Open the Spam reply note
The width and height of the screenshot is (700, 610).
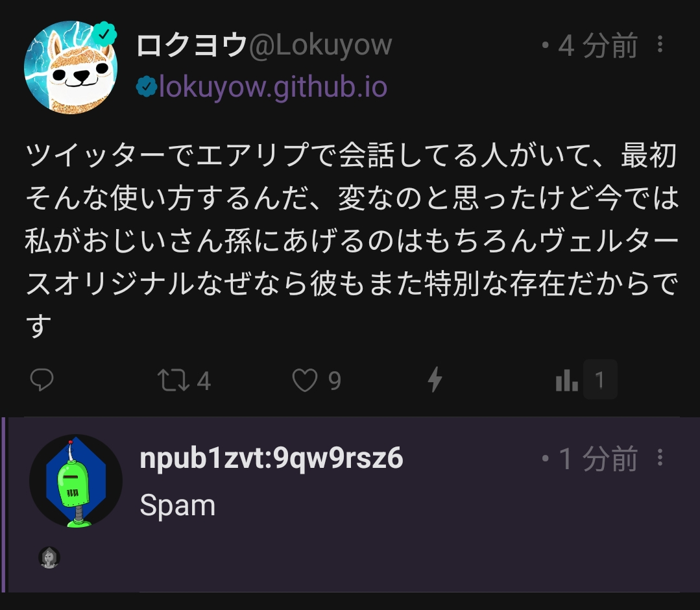click(x=178, y=506)
